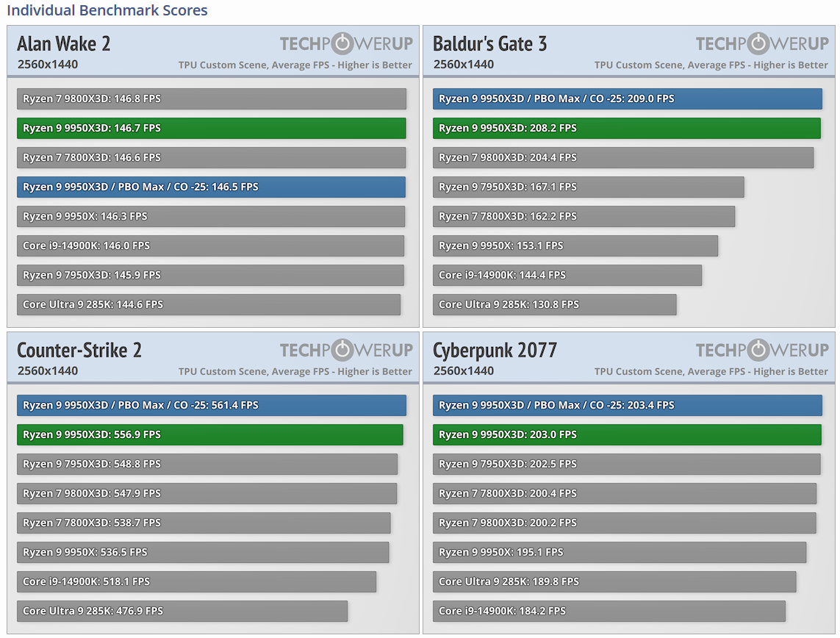
Task: Click "2560x1440" under the Counter-Strike 2 title
Action: 48,370
